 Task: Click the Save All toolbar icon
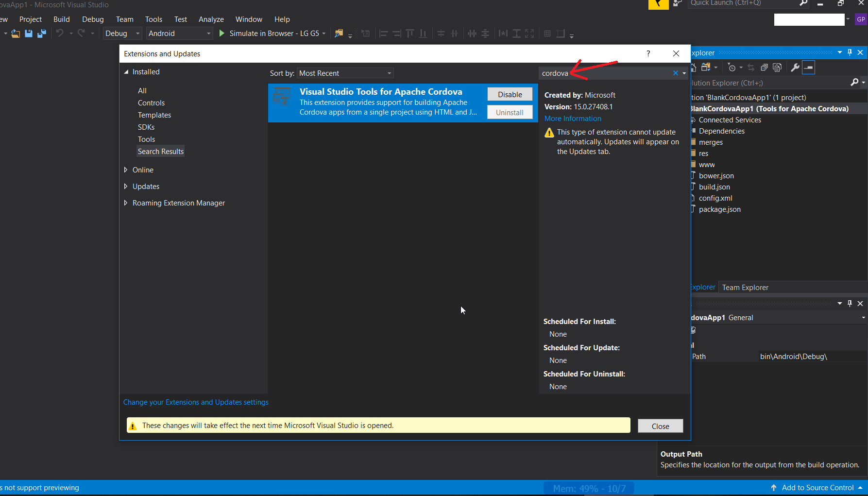42,34
